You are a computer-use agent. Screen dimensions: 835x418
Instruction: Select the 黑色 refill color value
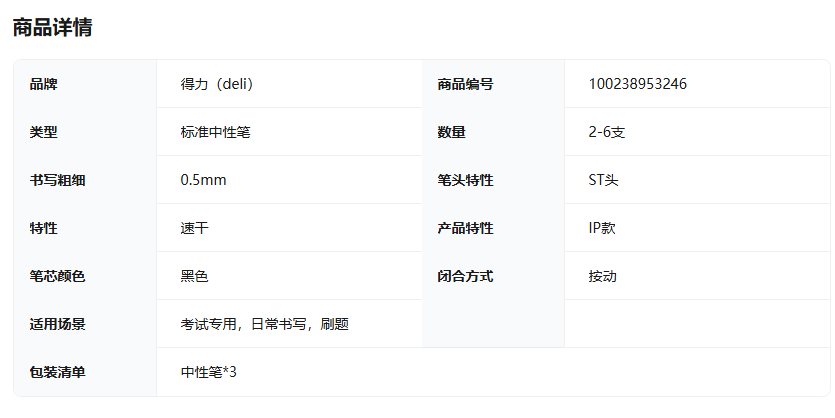[194, 276]
